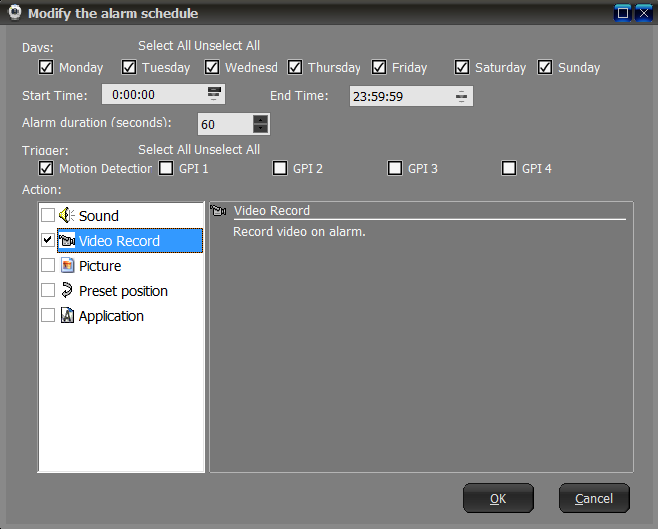The height and width of the screenshot is (529, 658).
Task: Click the Sound speaker icon
Action: (x=67, y=216)
